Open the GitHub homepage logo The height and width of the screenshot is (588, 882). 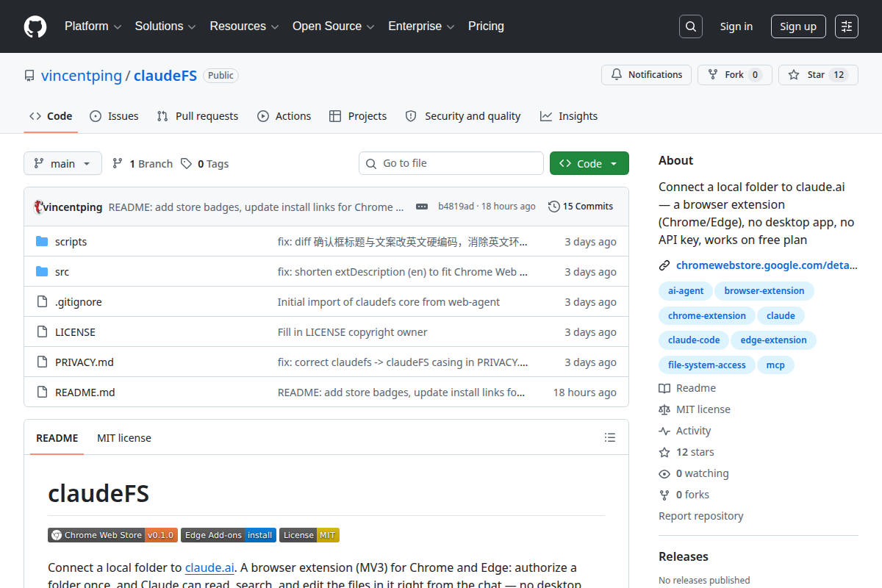click(35, 26)
